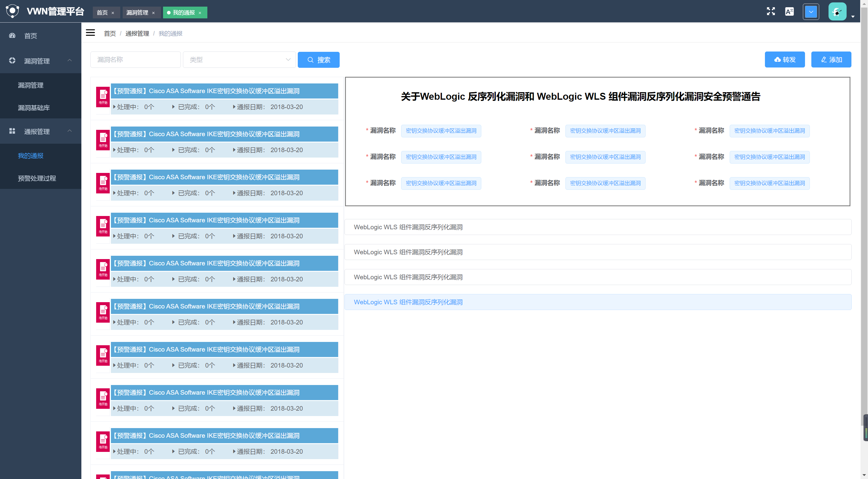
Task: Click the 转发 button
Action: [x=785, y=60]
